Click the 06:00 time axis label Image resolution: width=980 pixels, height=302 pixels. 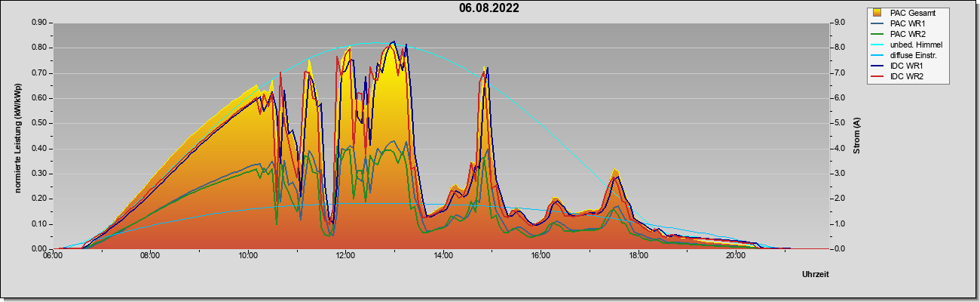[x=53, y=257]
